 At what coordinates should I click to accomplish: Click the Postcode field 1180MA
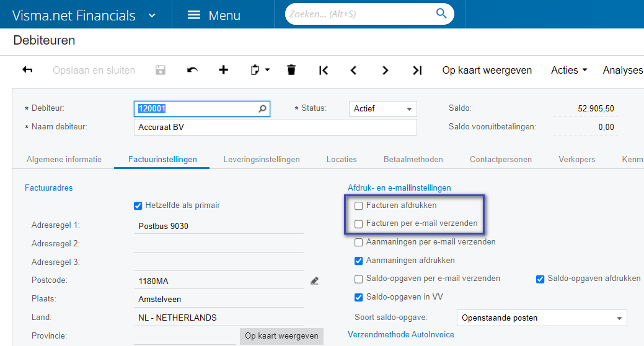219,281
